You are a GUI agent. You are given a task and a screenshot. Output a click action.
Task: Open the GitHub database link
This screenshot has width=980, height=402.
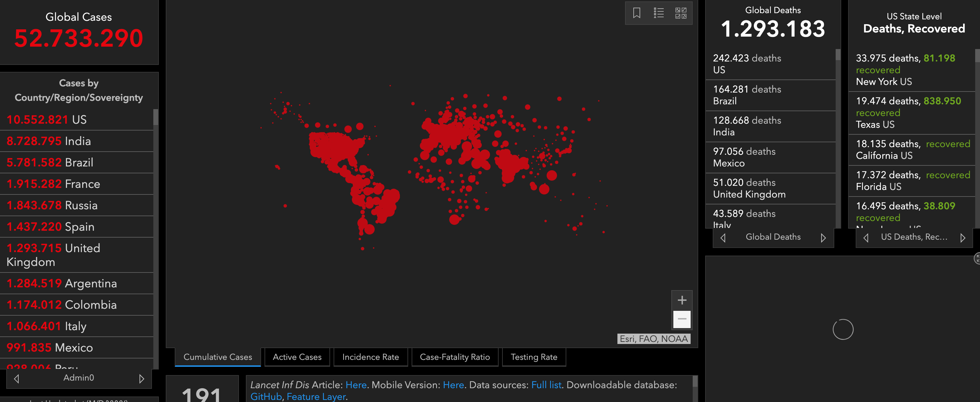pos(266,396)
